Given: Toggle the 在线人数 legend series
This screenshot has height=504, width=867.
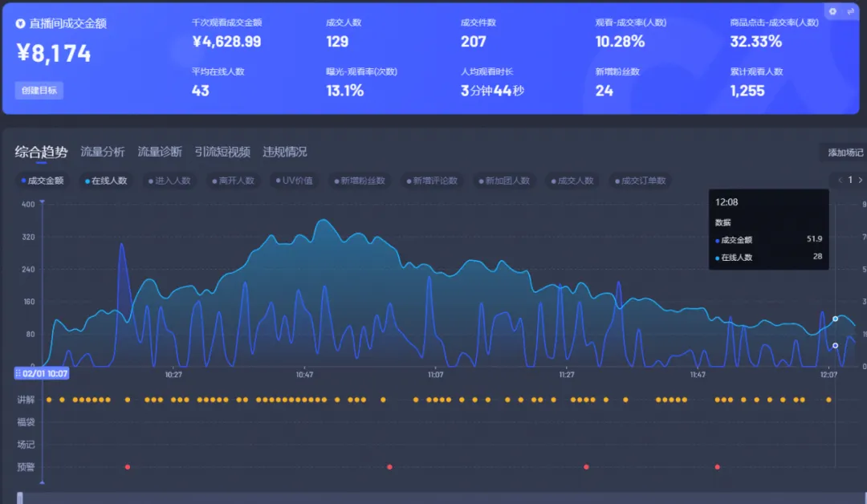Looking at the screenshot, I should coord(106,181).
